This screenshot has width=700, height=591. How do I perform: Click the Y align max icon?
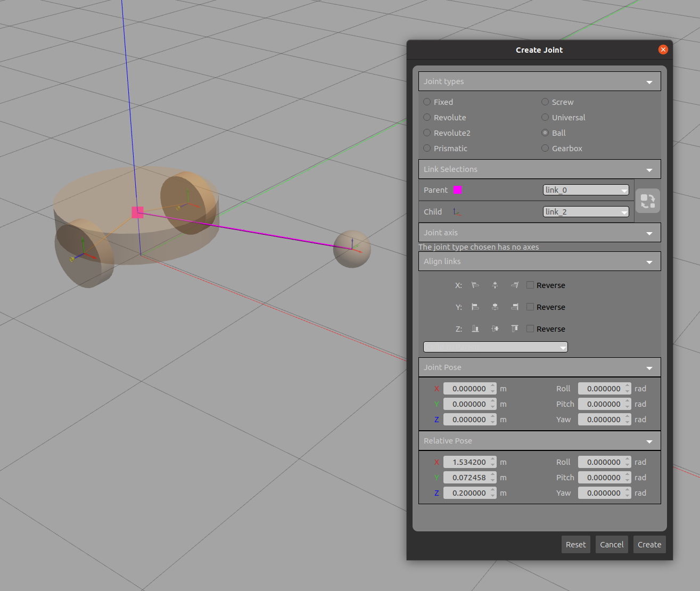click(x=515, y=307)
